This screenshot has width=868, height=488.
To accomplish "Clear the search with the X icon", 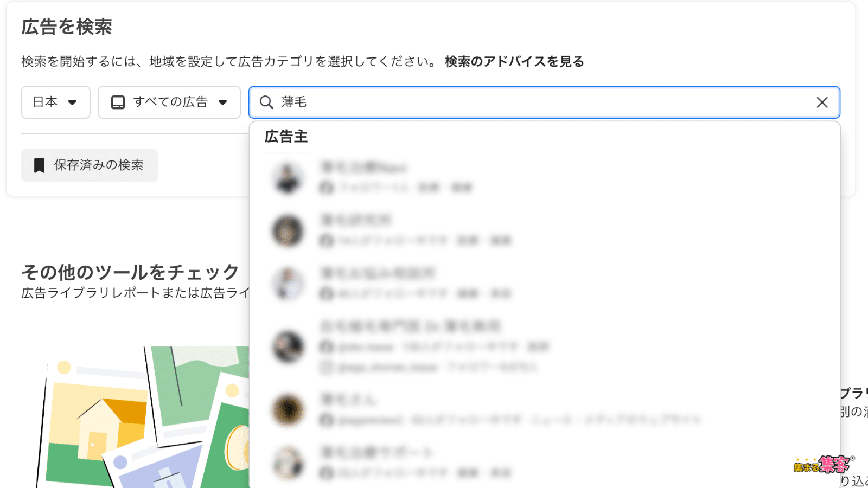I will click(822, 102).
